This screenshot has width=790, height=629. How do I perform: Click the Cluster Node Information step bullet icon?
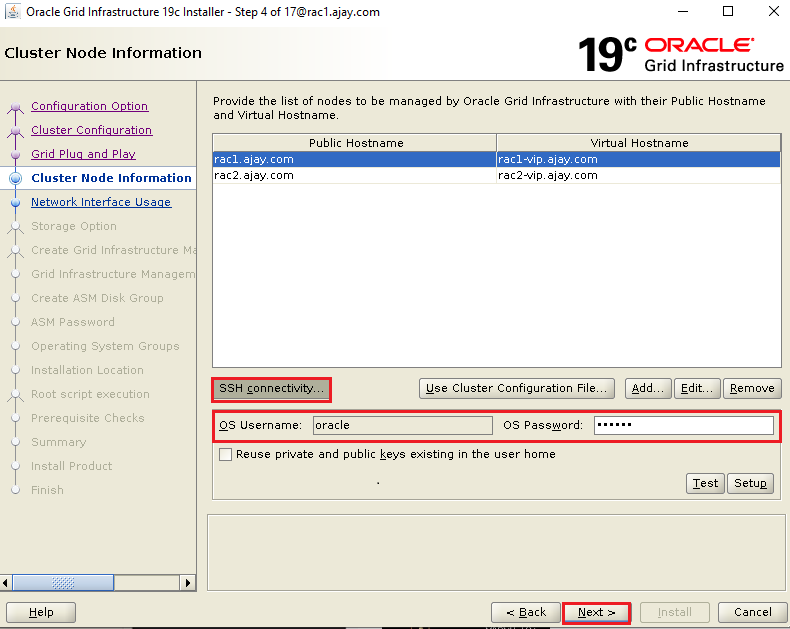(16, 178)
